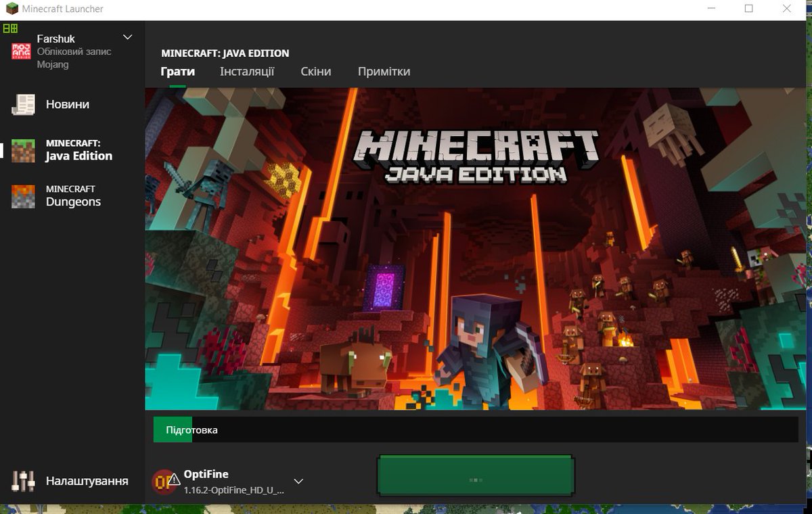Click the warning triangle beside OptiFine
812x514 pixels.
click(175, 480)
